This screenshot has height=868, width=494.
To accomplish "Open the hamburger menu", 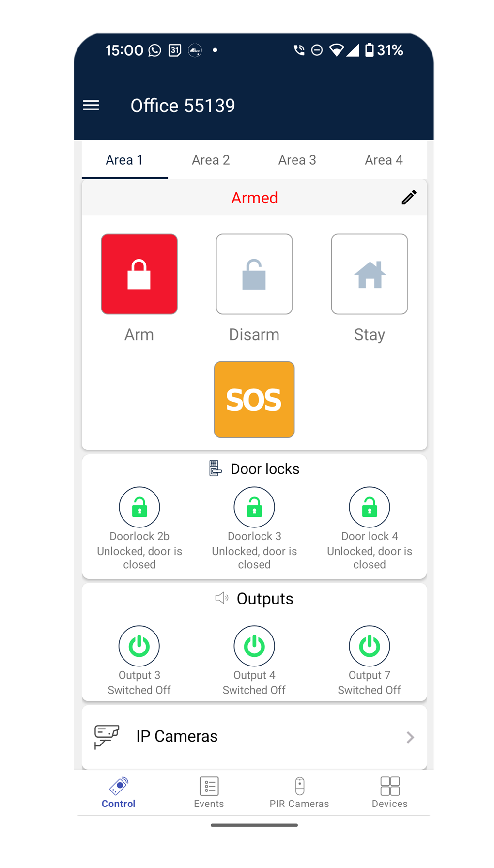I will pyautogui.click(x=91, y=106).
